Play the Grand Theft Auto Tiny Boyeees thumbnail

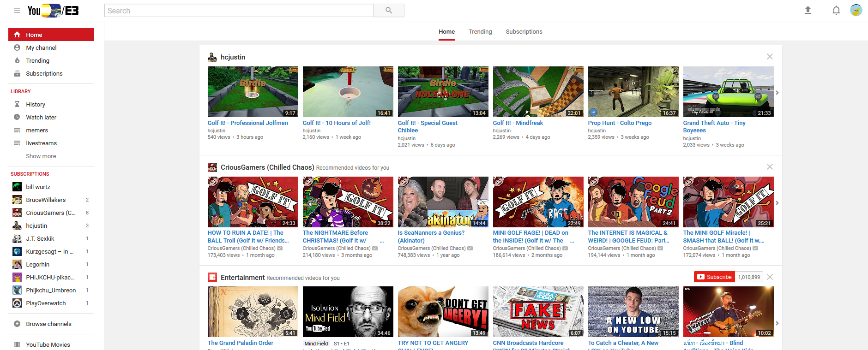(x=729, y=92)
